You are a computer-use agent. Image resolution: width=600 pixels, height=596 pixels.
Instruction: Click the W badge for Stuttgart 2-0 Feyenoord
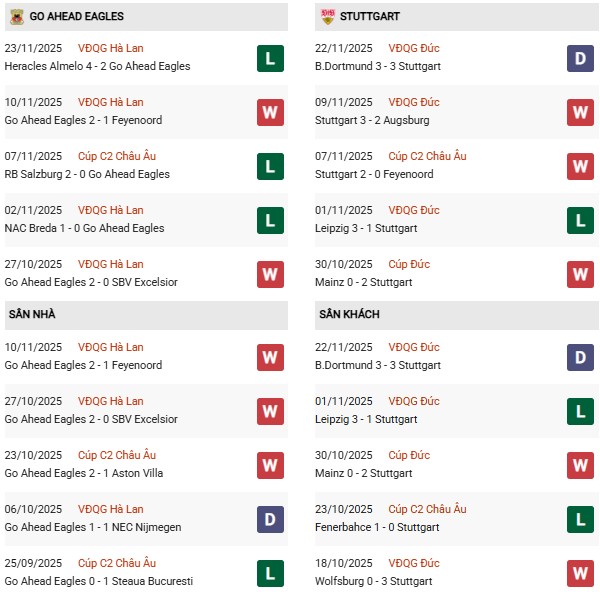click(581, 166)
